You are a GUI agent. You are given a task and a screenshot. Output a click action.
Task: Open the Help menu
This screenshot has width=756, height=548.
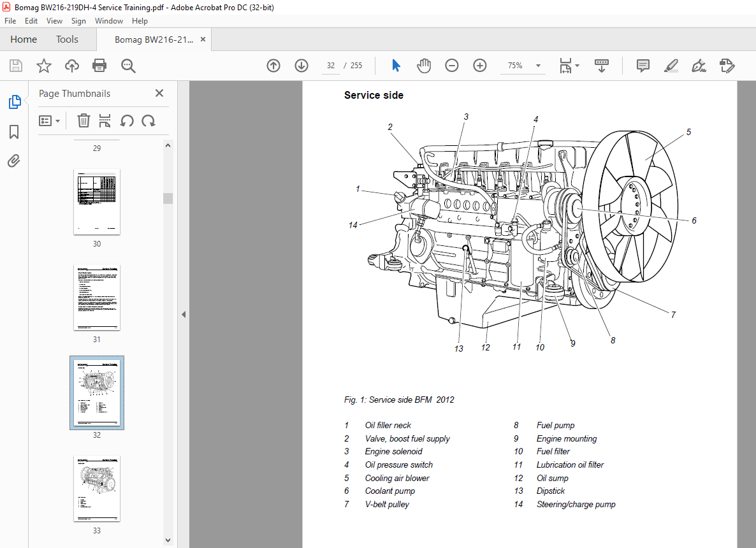pos(140,21)
